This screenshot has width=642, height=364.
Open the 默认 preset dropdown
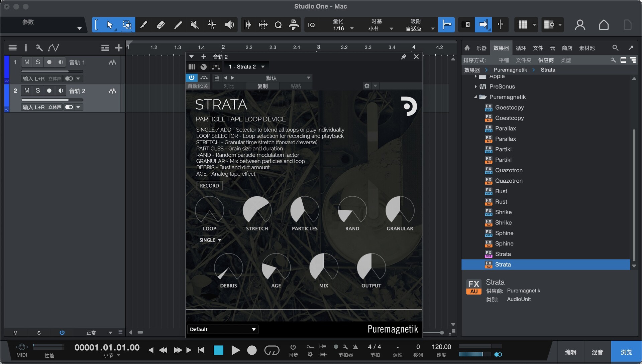pos(274,78)
